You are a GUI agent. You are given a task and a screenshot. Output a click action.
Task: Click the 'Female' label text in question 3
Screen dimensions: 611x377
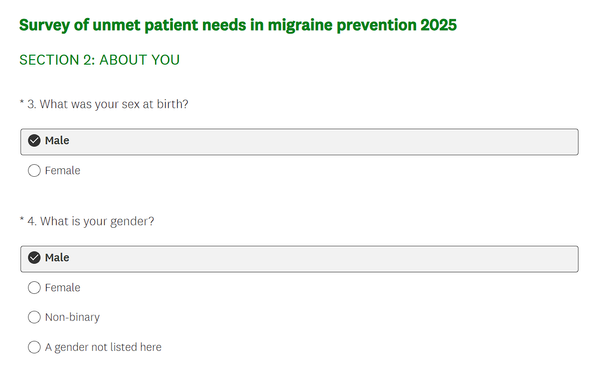(62, 170)
